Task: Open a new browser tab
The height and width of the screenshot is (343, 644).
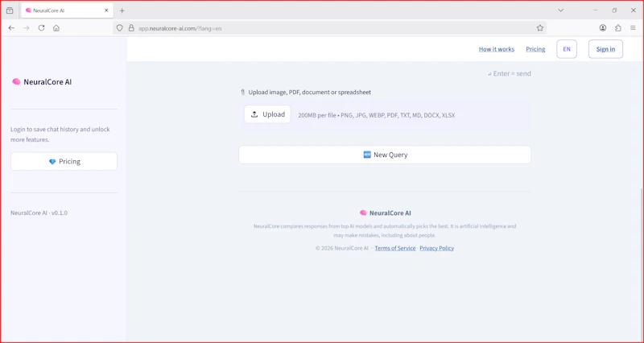Action: click(x=122, y=10)
